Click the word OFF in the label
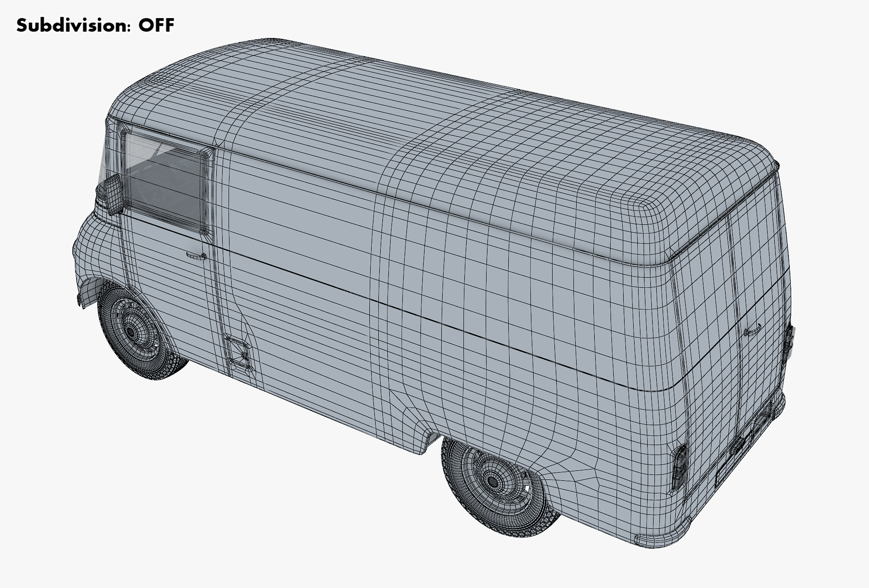 156,25
